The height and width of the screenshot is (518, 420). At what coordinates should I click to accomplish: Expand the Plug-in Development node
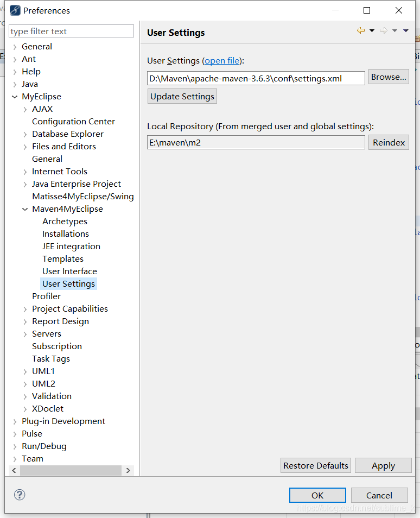tap(15, 422)
